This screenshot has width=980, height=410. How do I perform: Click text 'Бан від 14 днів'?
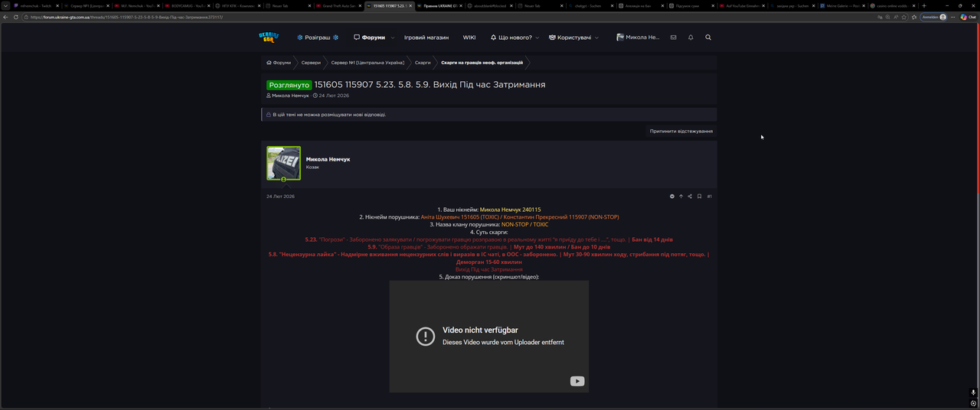(652, 239)
